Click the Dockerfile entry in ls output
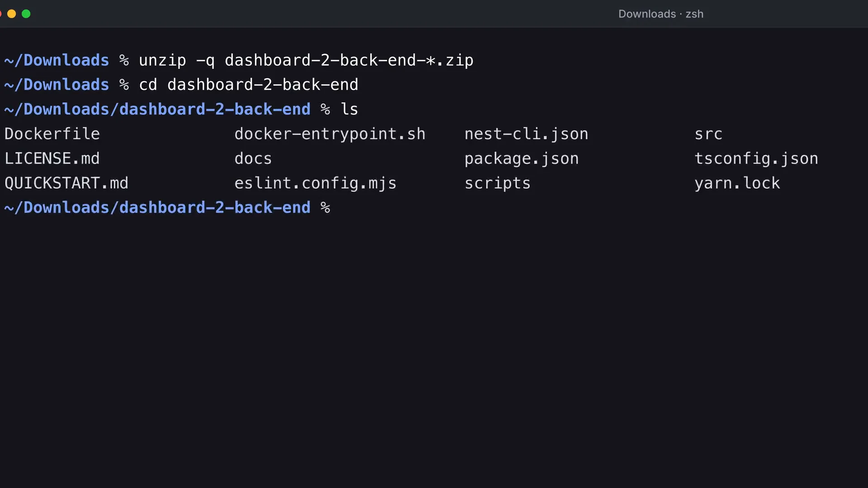The image size is (868, 488). click(52, 134)
